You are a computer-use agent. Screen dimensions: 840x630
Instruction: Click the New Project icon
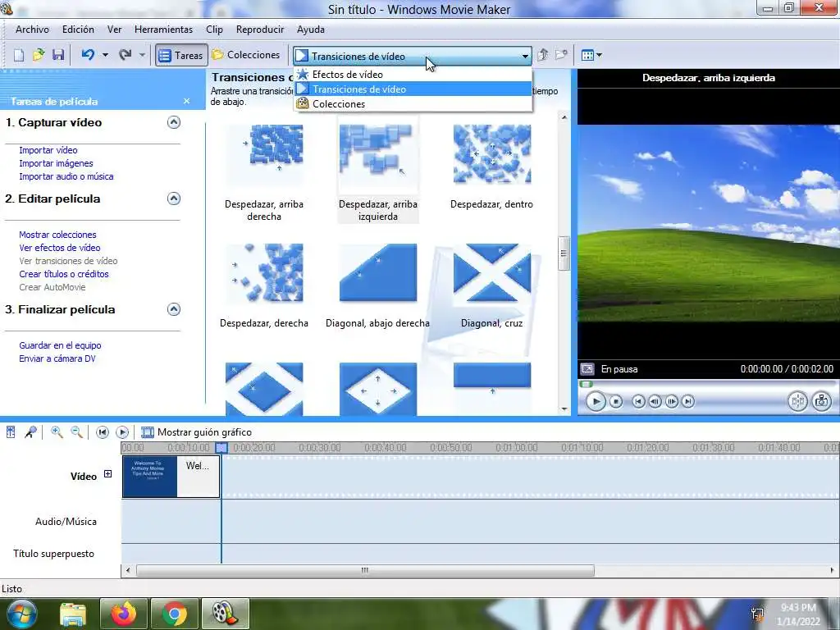19,55
